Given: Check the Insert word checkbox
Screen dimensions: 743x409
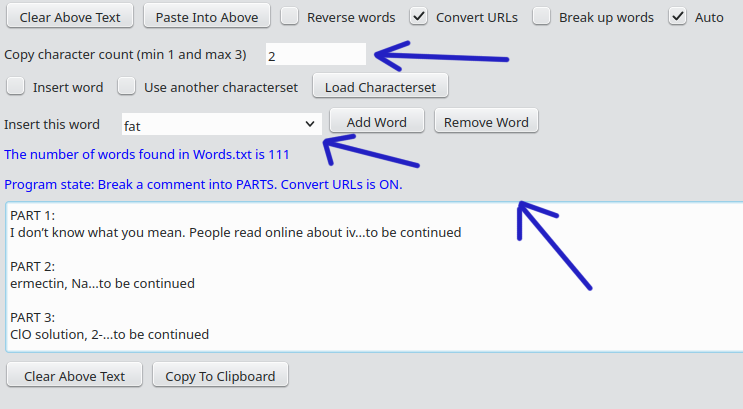Looking at the screenshot, I should (15, 87).
